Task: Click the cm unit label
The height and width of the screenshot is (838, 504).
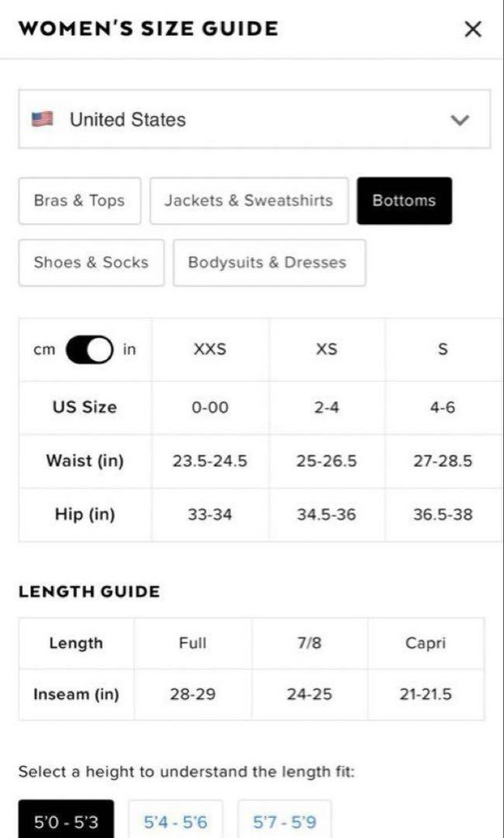Action: 43,350
